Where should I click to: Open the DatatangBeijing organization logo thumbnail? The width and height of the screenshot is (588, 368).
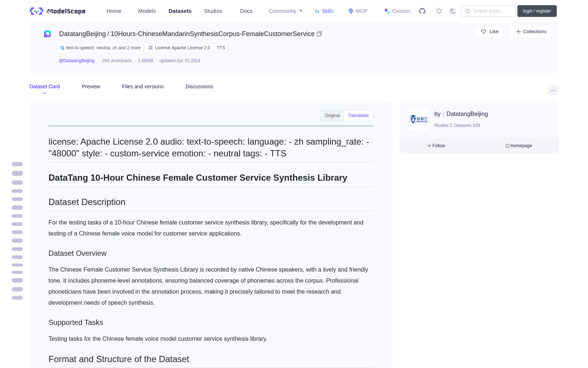point(418,119)
